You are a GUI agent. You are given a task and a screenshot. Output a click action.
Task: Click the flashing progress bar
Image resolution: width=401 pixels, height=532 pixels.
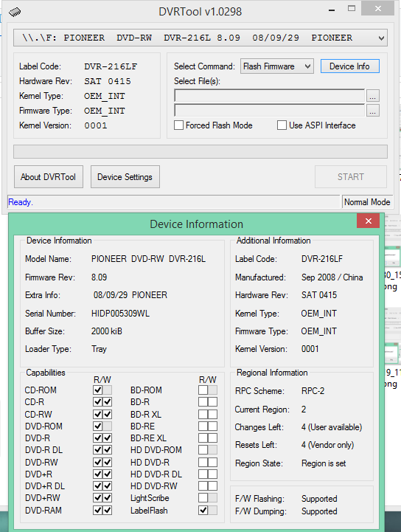(200, 152)
